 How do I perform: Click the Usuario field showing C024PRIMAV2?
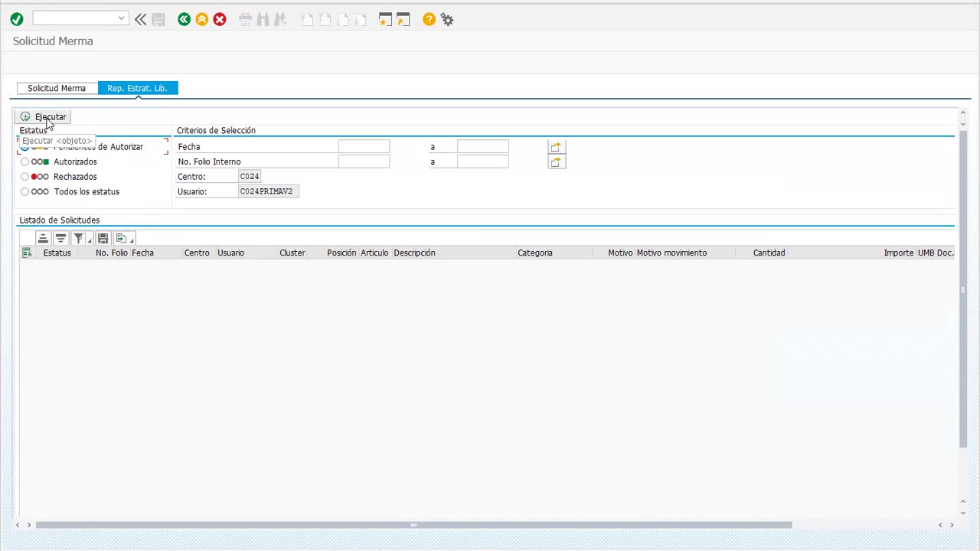269,191
